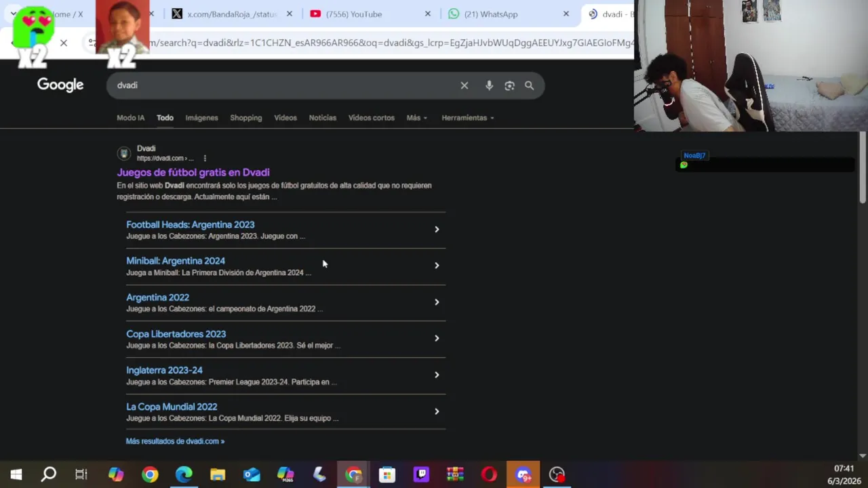Open Google Lens image search icon
The height and width of the screenshot is (488, 868).
pos(509,85)
